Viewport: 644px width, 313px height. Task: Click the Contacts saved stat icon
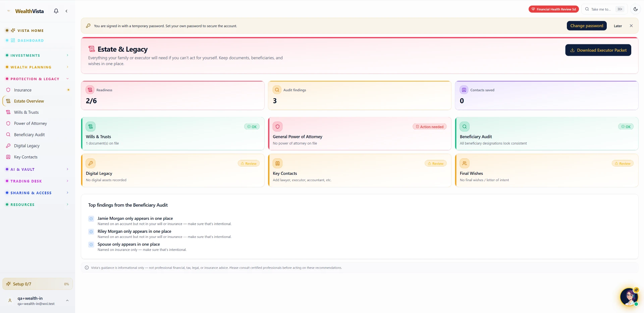click(464, 90)
